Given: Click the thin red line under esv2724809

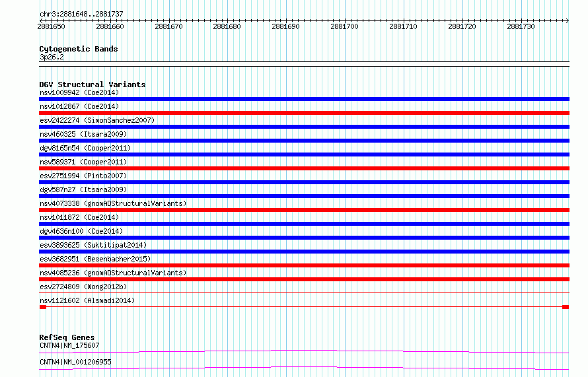Looking at the screenshot, I should tap(304, 293).
